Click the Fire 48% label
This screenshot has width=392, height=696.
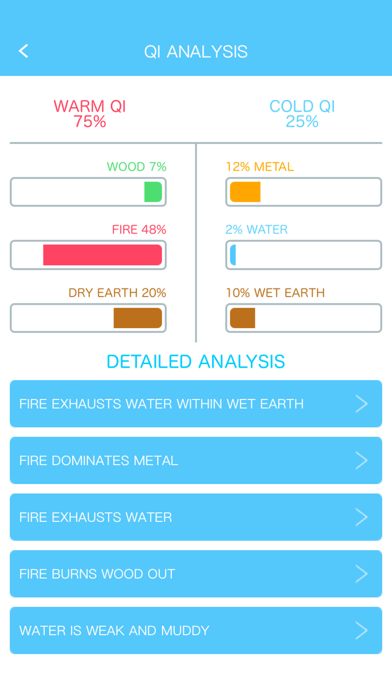point(139,229)
